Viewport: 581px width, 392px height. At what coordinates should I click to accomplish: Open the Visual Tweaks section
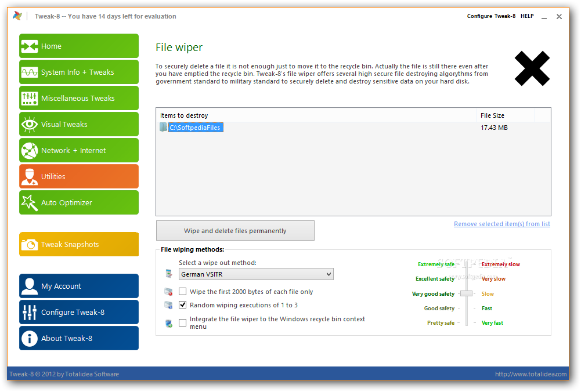coord(79,124)
